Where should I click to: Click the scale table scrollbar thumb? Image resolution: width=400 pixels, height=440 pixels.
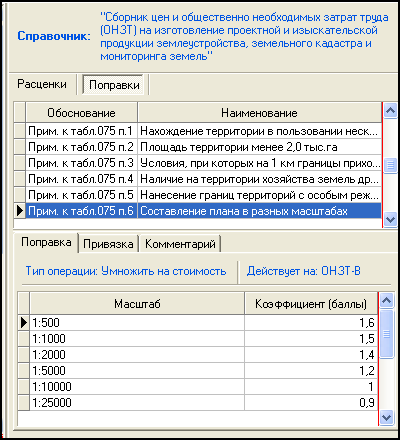[x=387, y=334]
